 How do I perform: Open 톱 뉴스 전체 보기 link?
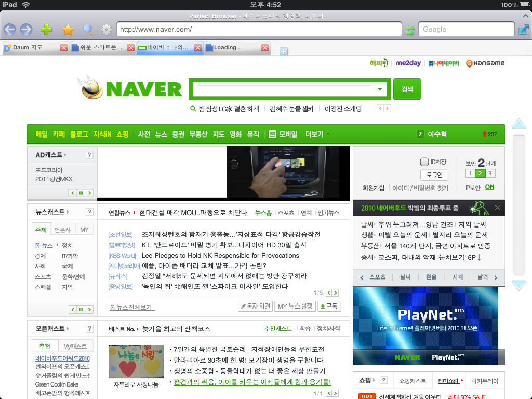click(x=131, y=308)
